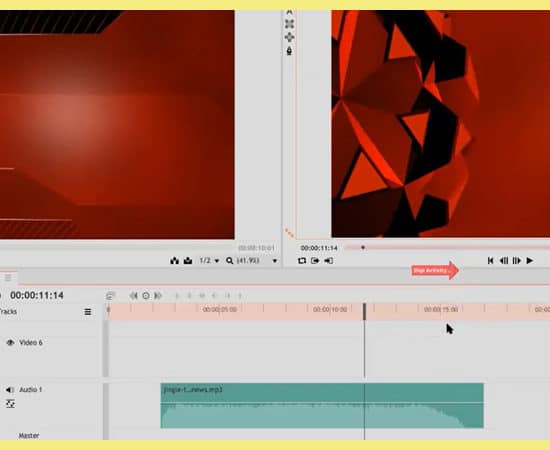Click the timeline playhead handle on the ruler
The image size is (550, 450).
point(364,311)
